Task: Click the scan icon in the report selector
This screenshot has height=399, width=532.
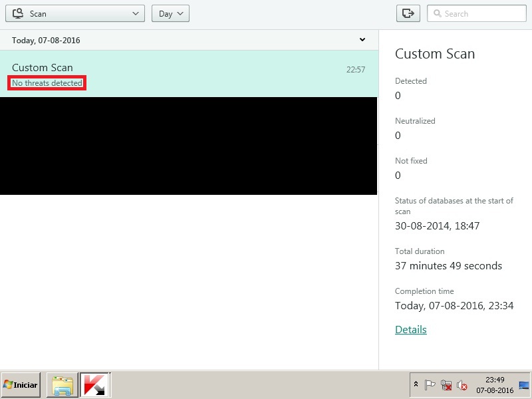Action: tap(19, 13)
